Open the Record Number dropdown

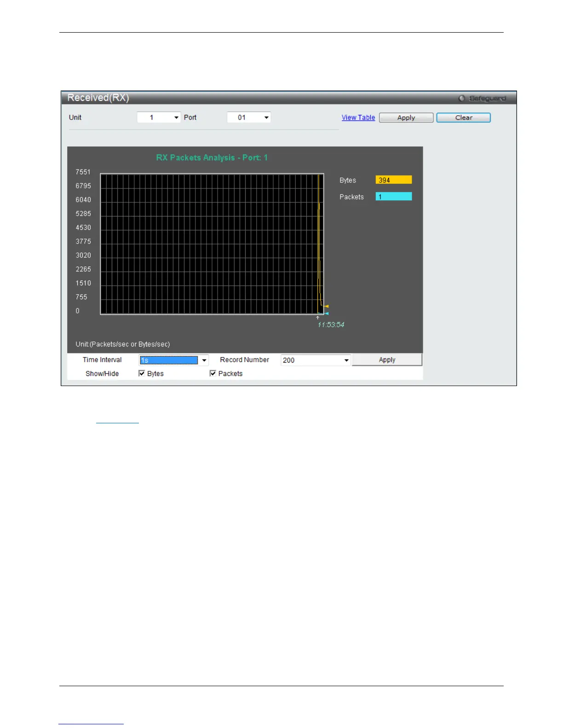(x=316, y=360)
